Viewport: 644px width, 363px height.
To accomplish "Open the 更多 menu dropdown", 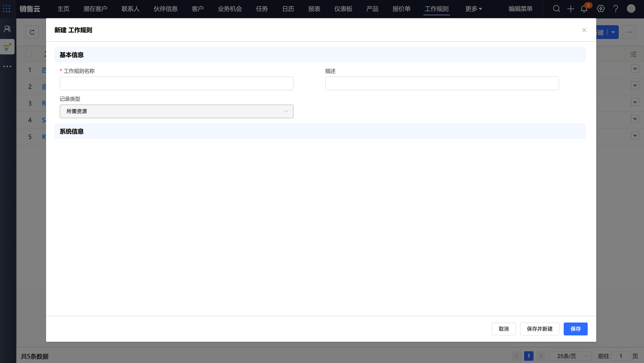I will (473, 9).
